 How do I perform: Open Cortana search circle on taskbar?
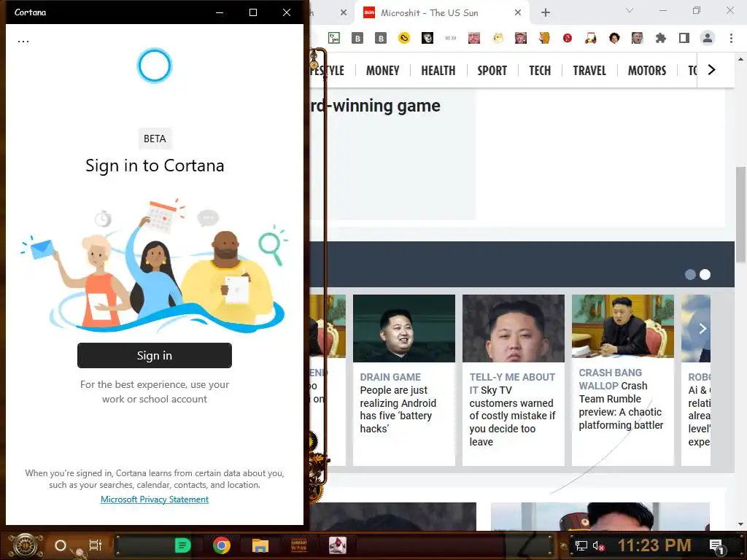(x=61, y=545)
